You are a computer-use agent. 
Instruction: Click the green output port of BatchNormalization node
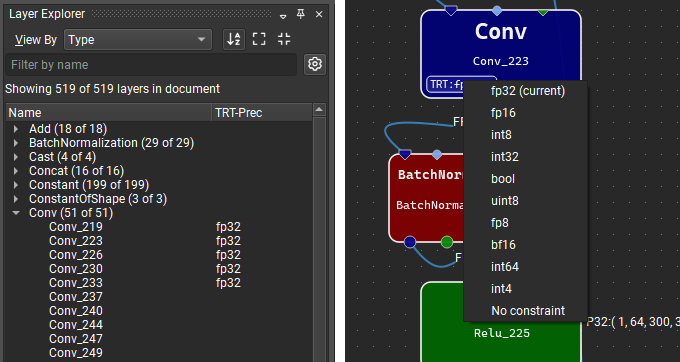[x=447, y=242]
